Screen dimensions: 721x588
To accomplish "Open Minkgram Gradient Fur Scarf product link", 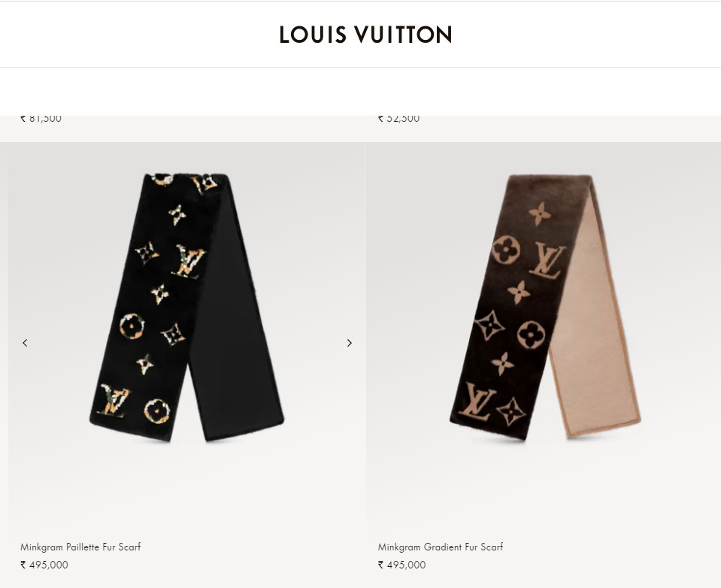I will [441, 547].
